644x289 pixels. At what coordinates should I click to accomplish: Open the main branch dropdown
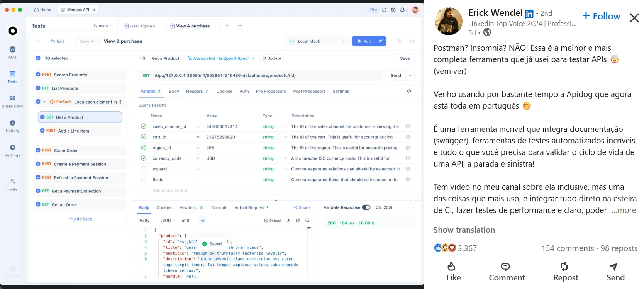(103, 26)
